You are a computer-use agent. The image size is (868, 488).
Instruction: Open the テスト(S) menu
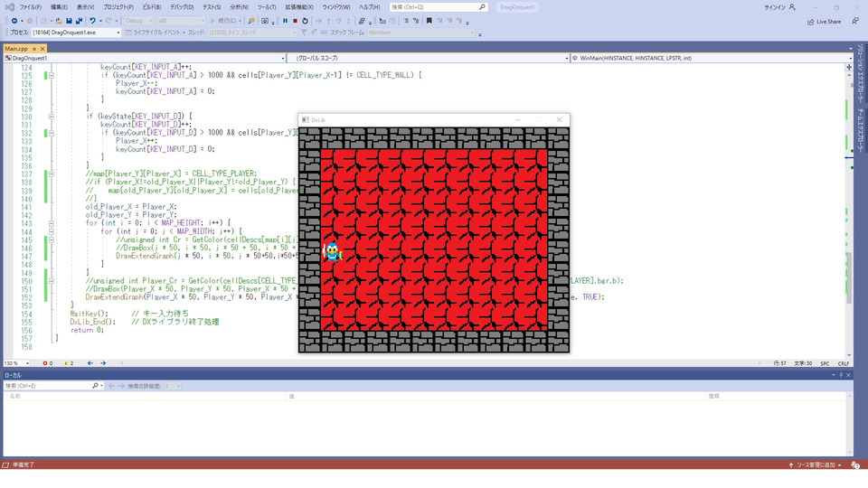[x=212, y=7]
